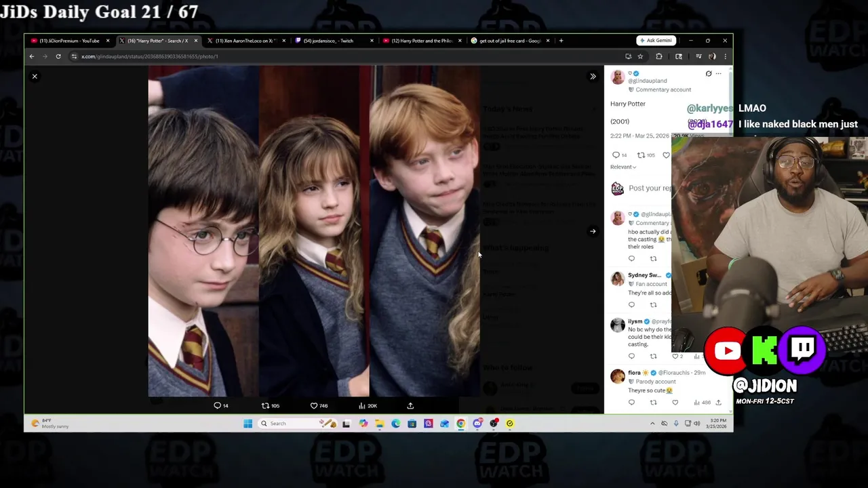
Task: Reply to Sydney's 'They're all so' comment
Action: coord(631,305)
